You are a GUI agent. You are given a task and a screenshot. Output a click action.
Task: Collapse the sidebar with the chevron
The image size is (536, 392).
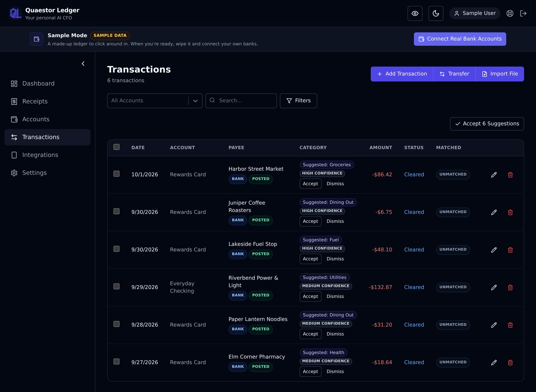click(x=83, y=64)
